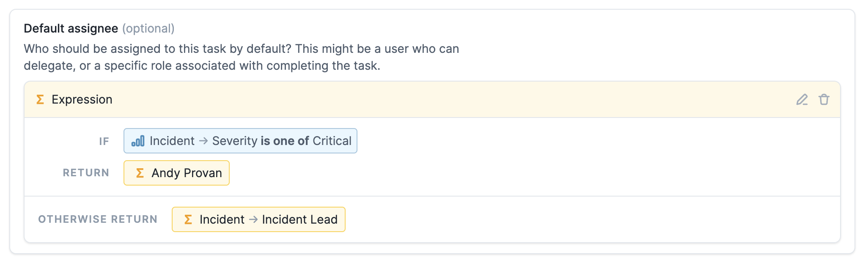Click the "Expression" header title
868x268 pixels.
(x=82, y=99)
